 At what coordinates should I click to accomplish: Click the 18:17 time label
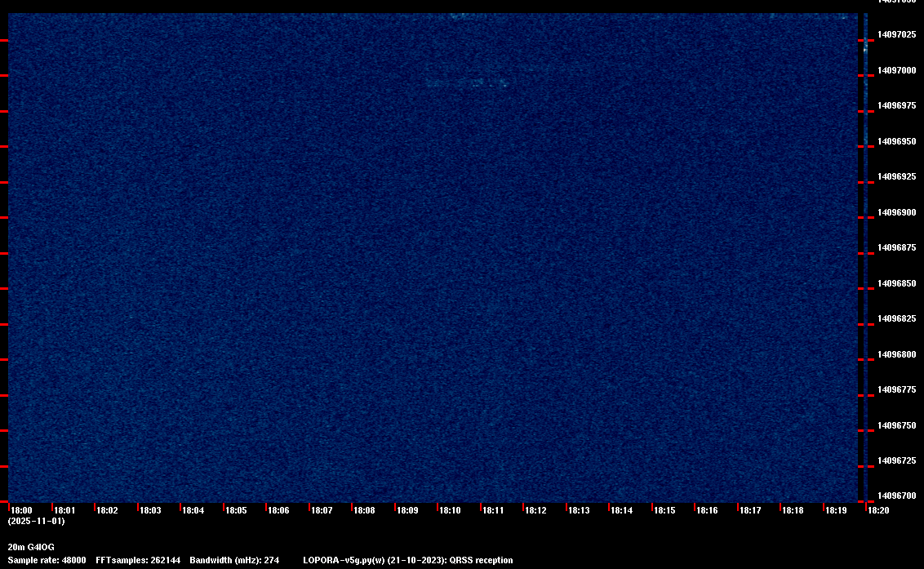click(x=750, y=510)
